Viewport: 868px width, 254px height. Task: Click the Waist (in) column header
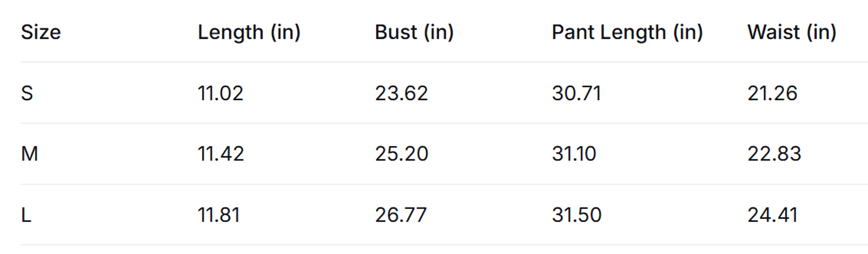coord(792,33)
